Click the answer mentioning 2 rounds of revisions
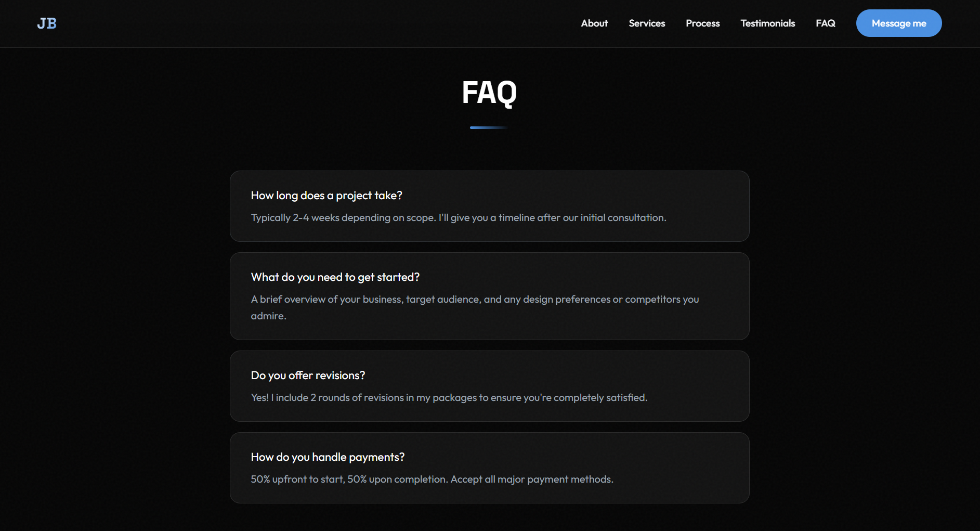 [449, 397]
